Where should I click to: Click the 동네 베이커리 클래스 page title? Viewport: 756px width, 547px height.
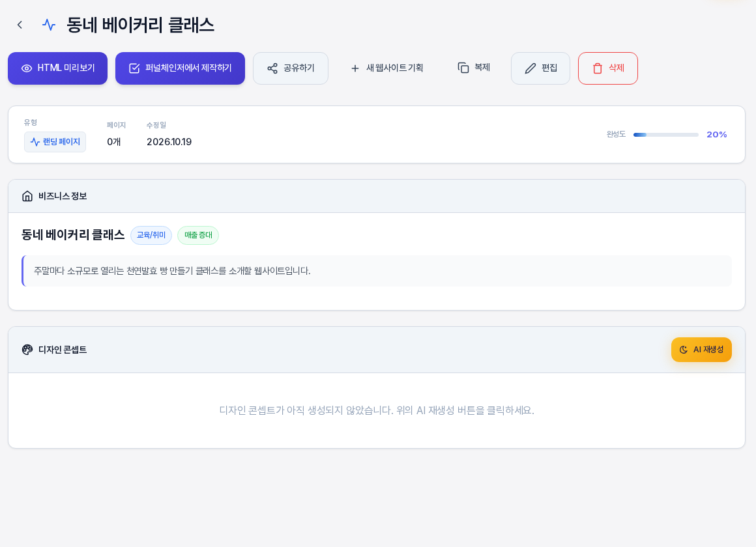[x=140, y=25]
